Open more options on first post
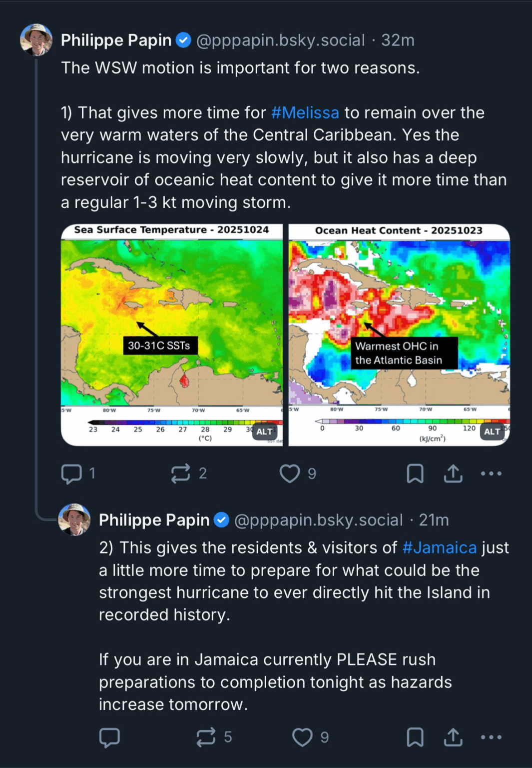This screenshot has width=532, height=768. coord(491,473)
